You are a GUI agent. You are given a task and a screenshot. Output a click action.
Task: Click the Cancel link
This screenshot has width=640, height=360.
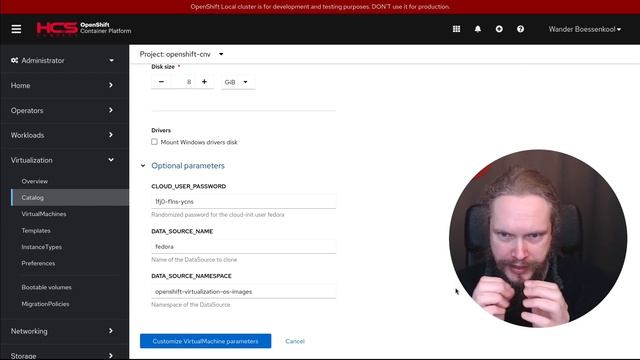tap(295, 341)
